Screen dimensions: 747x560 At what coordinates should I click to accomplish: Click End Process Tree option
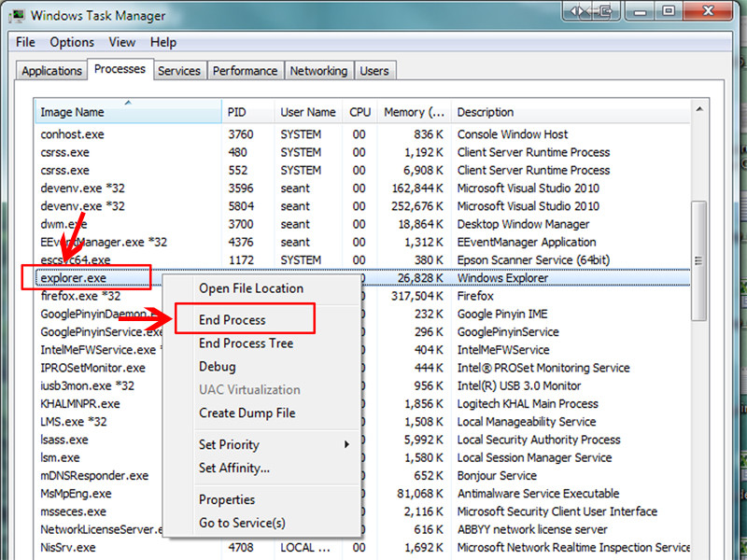(246, 343)
